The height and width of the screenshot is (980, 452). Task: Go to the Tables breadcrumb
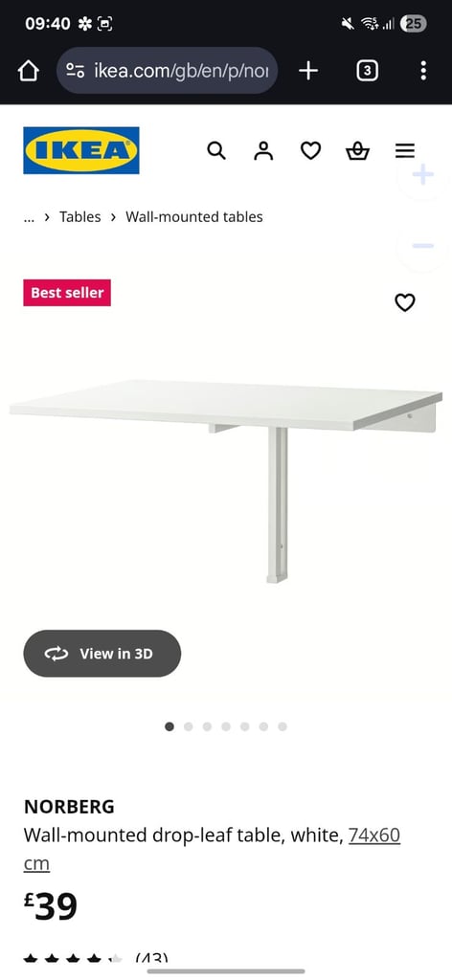tap(80, 217)
